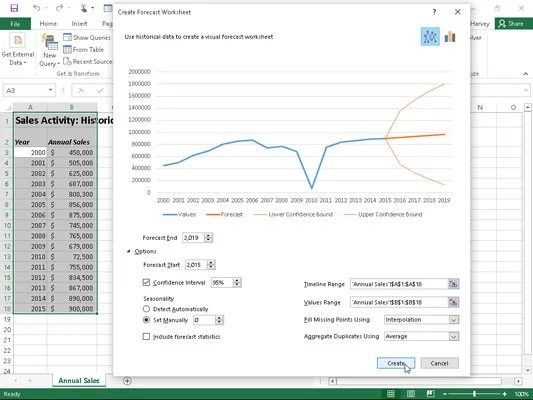This screenshot has width=533, height=400.
Task: Select Detect Automatically seasonality option
Action: (146, 309)
